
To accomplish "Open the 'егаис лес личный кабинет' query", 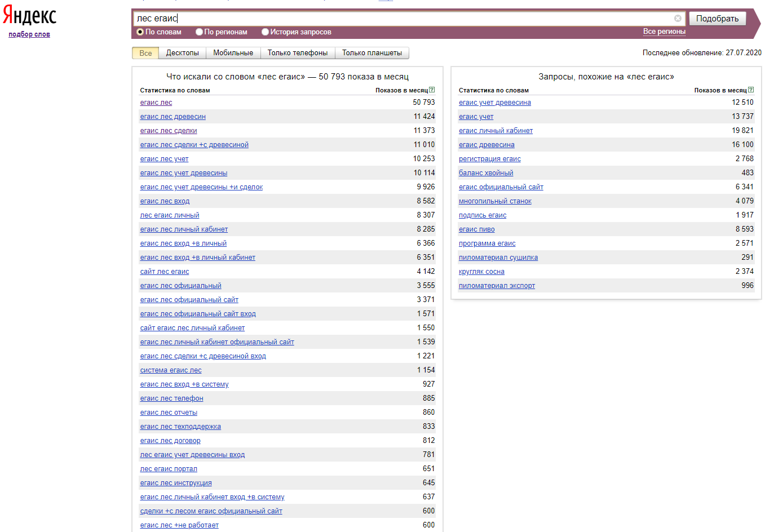I will click(x=184, y=229).
